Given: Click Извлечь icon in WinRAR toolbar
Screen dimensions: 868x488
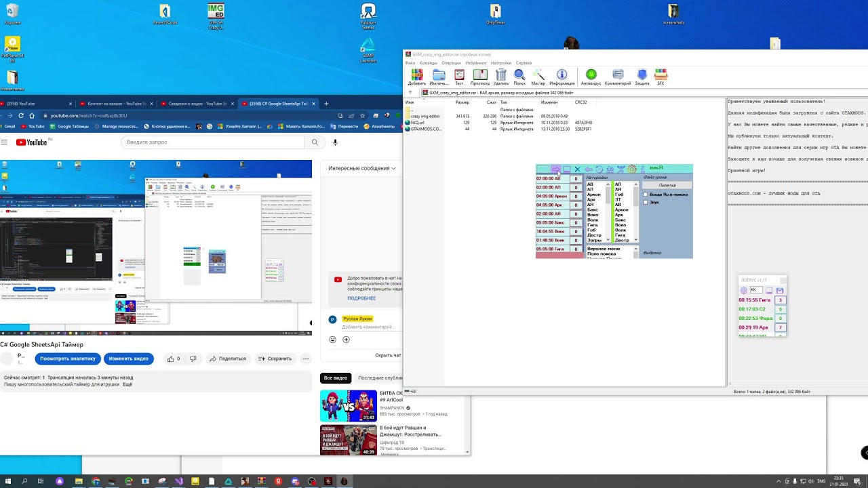Looking at the screenshot, I should pos(439,77).
